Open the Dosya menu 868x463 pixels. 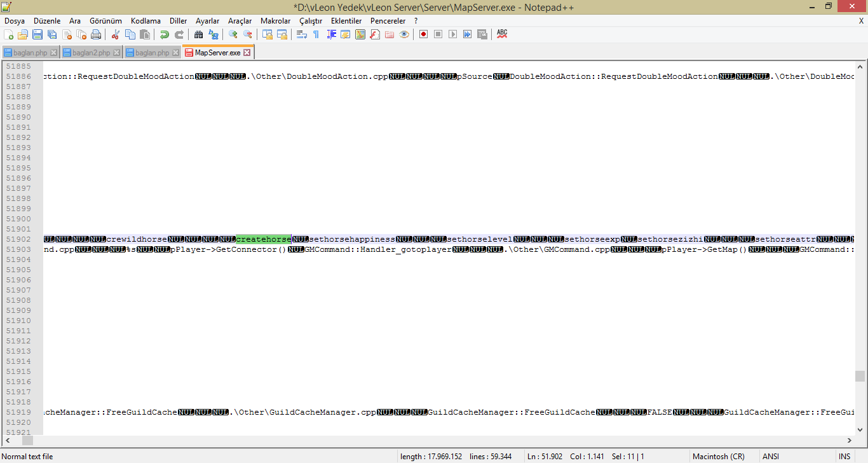[15, 21]
